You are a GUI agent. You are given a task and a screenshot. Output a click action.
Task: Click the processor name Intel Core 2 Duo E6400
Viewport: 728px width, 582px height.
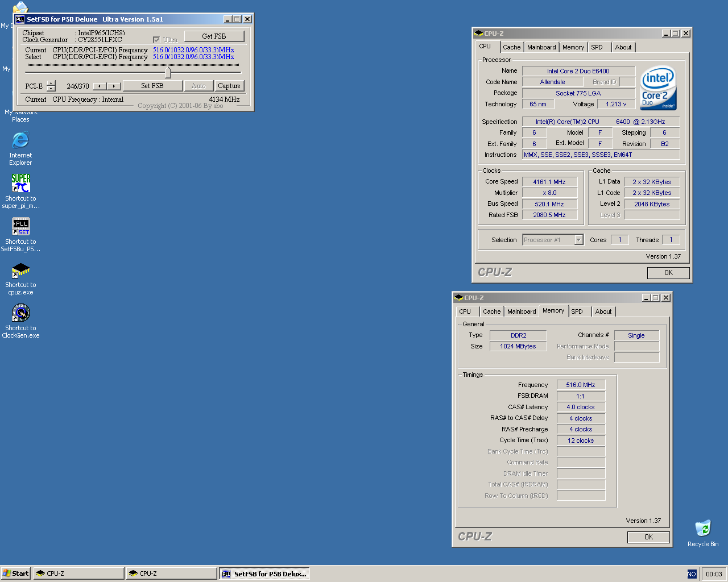[578, 71]
